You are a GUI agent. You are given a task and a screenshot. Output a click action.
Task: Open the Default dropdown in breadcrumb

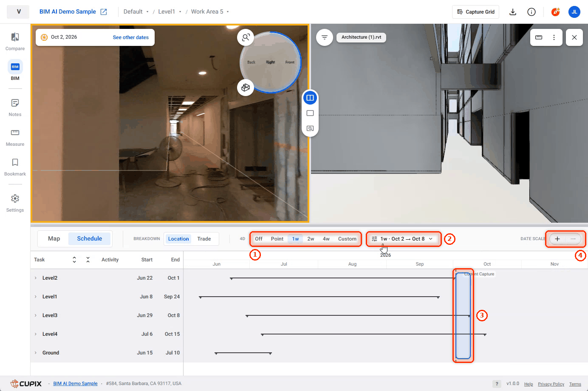(x=136, y=12)
